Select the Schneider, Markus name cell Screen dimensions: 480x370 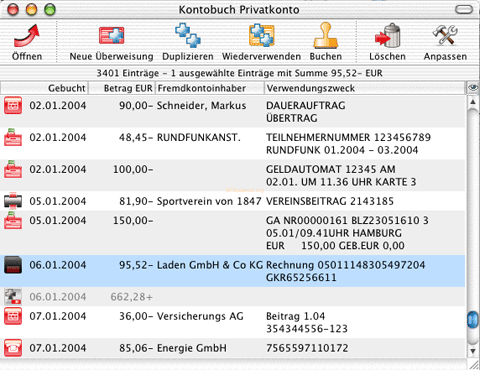[201, 106]
